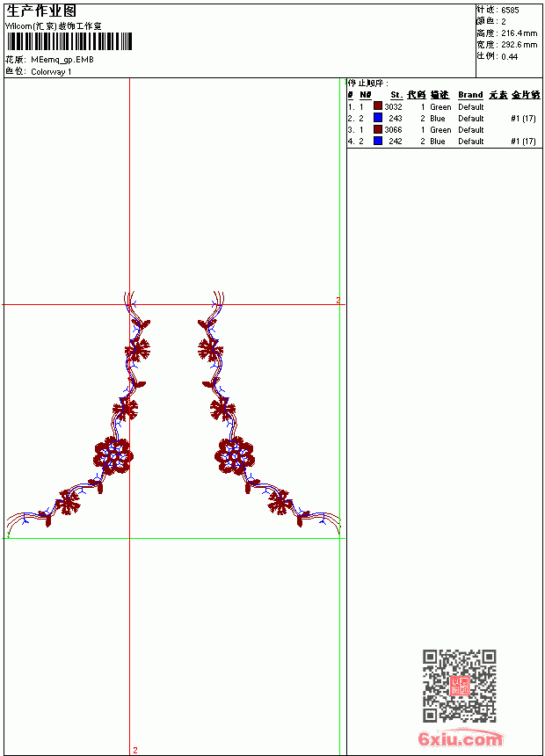Select stop sequence row 4 Blue 242
545x756 pixels.
tap(444, 142)
